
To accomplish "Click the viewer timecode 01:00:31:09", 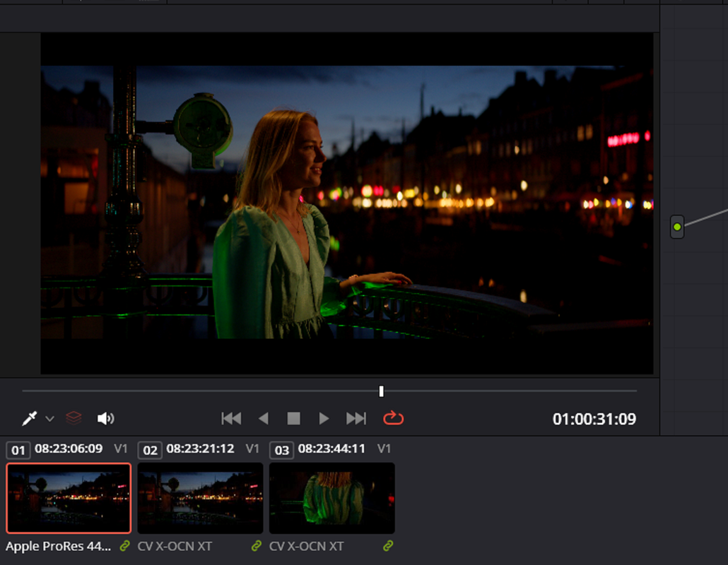I will click(594, 419).
